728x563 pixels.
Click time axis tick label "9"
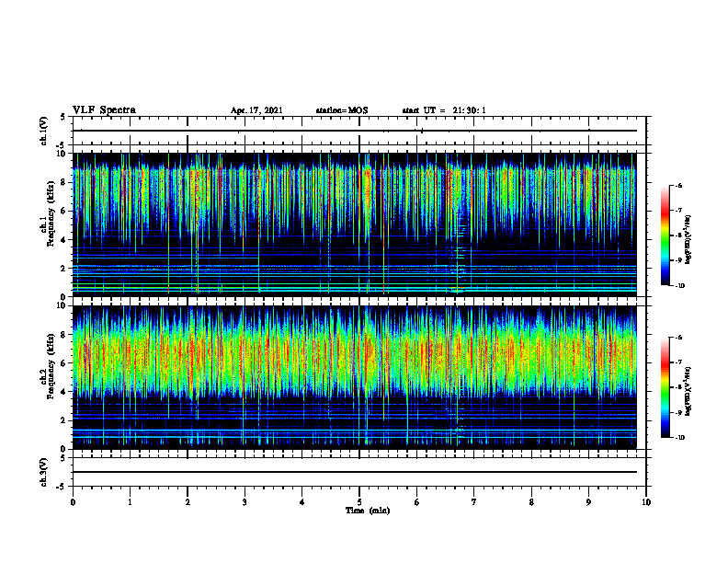[x=588, y=502]
